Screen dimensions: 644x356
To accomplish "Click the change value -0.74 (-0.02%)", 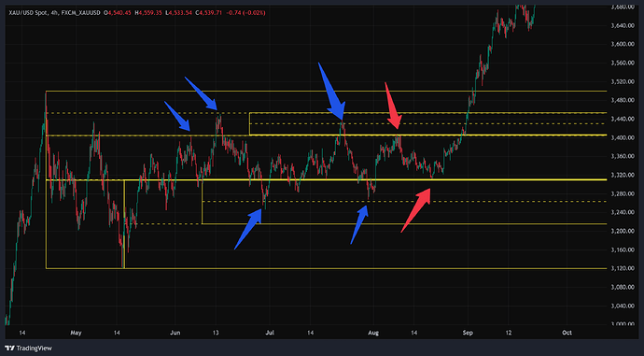I will click(x=246, y=13).
